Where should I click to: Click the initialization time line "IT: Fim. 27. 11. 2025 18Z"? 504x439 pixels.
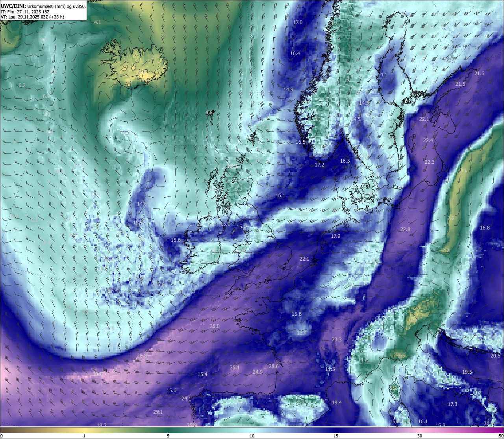(25, 12)
